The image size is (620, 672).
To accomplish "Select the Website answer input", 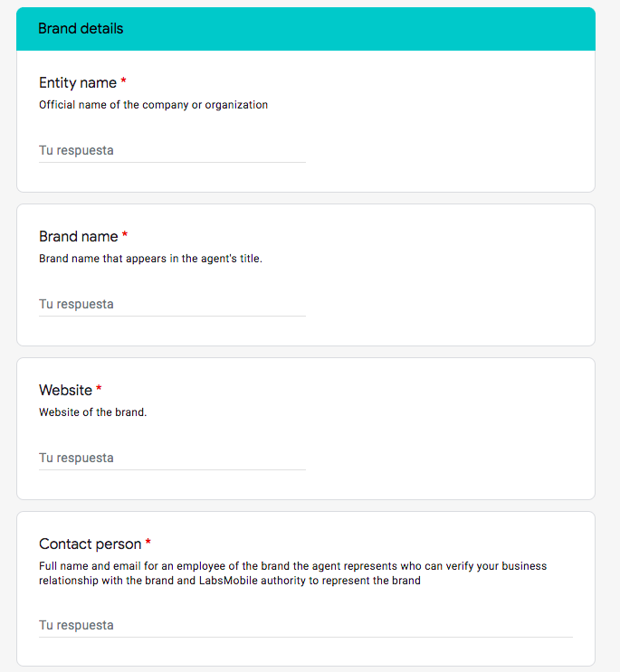I will tap(172, 459).
